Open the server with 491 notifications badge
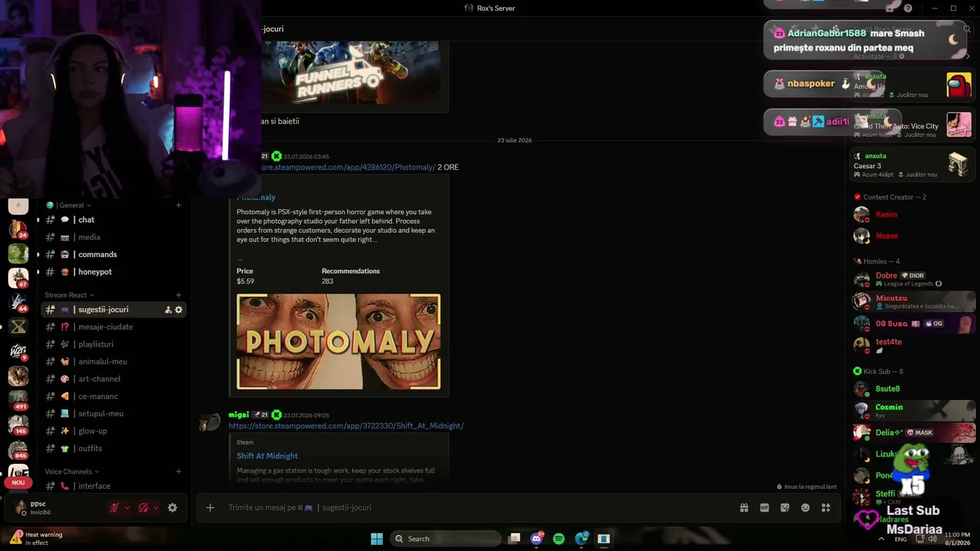The width and height of the screenshot is (980, 551). pos(18,400)
